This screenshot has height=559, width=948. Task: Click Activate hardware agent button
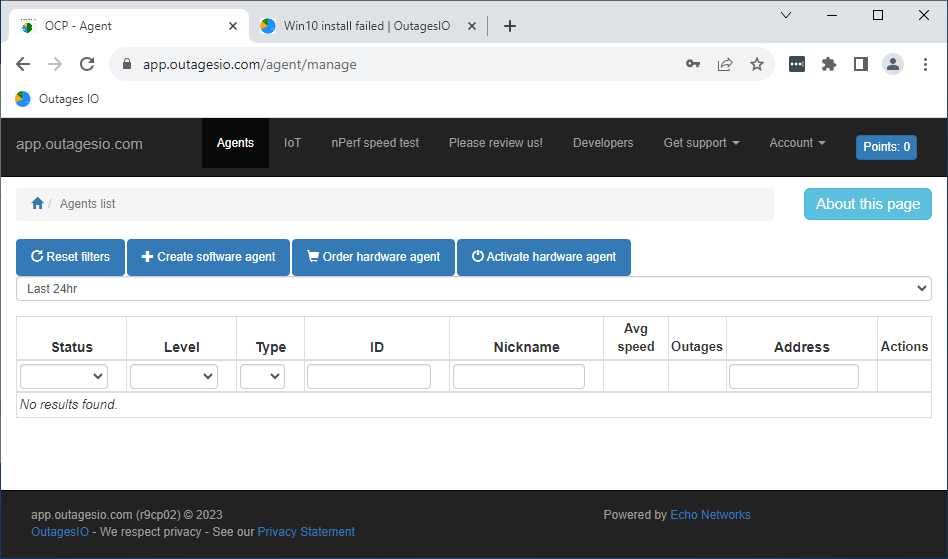point(544,257)
